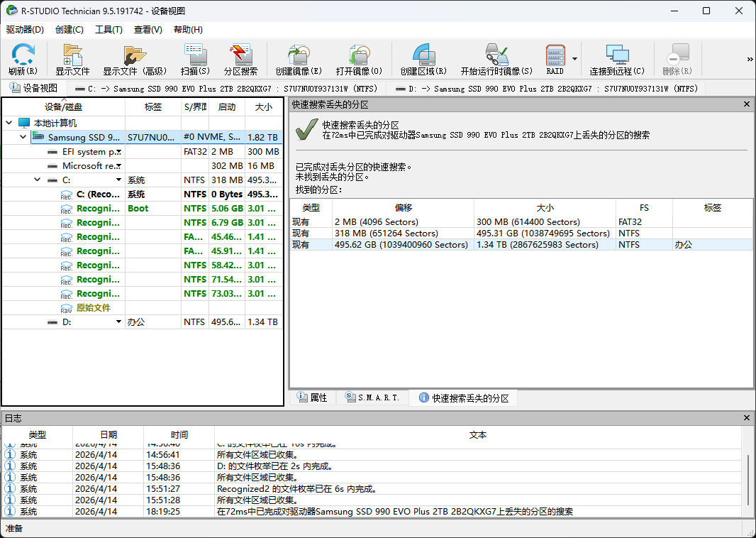Click the 创建镜像 (Create Image) icon
This screenshot has width=756, height=538.
[299, 58]
